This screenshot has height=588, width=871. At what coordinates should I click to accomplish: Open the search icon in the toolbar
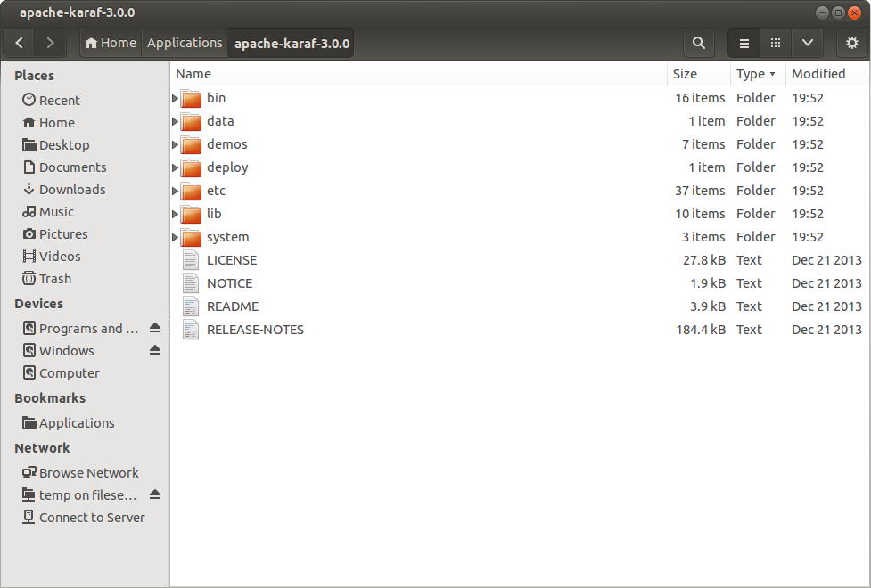698,43
